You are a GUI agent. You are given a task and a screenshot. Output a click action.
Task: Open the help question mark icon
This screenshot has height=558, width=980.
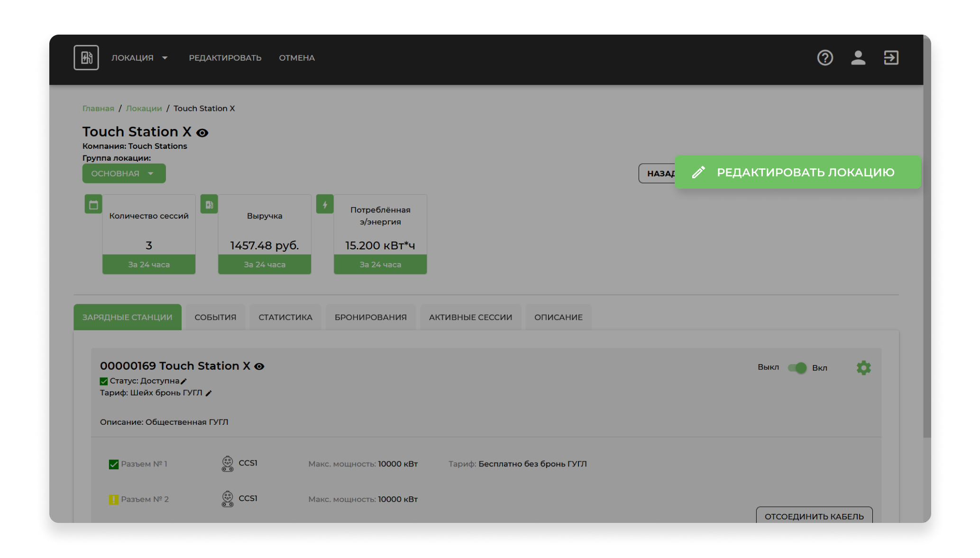pyautogui.click(x=825, y=58)
